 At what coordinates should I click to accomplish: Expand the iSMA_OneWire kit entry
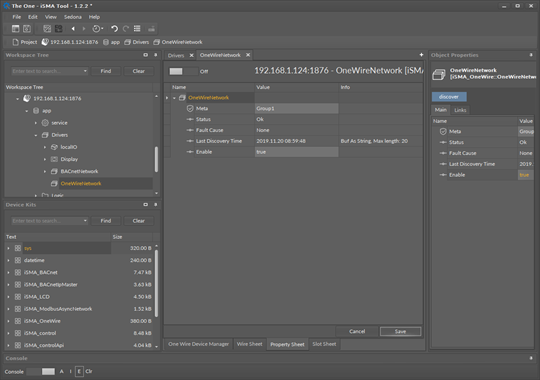click(8, 321)
